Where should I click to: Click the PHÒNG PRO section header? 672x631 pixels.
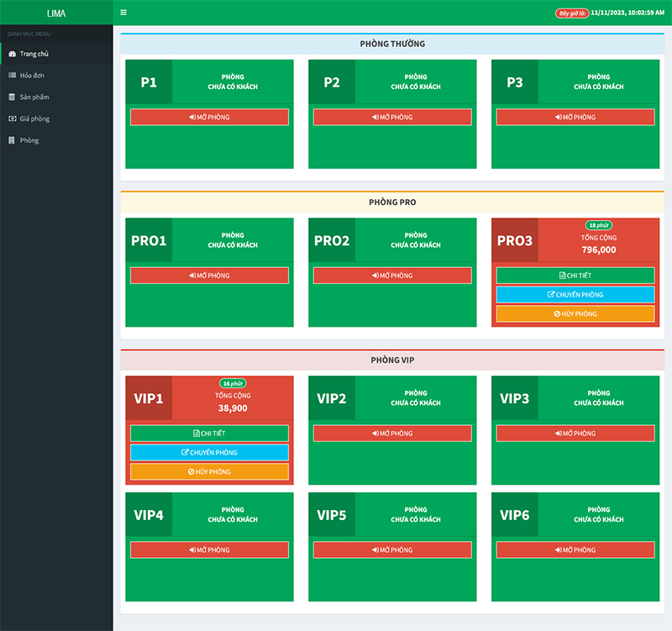click(392, 202)
